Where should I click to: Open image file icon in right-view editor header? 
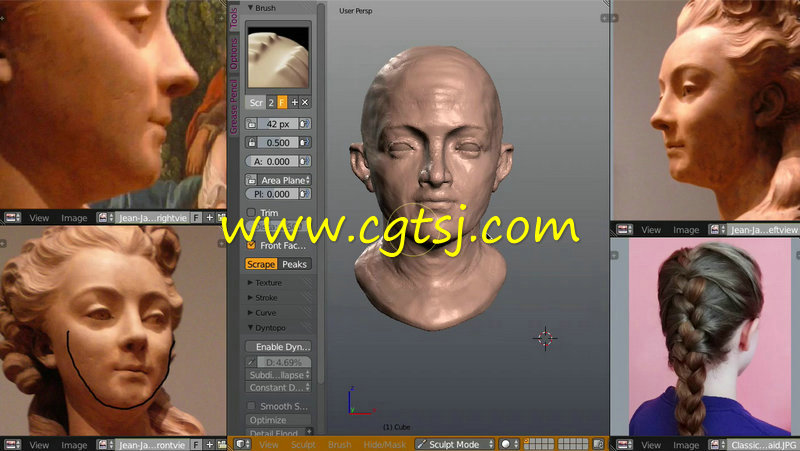coord(221,218)
